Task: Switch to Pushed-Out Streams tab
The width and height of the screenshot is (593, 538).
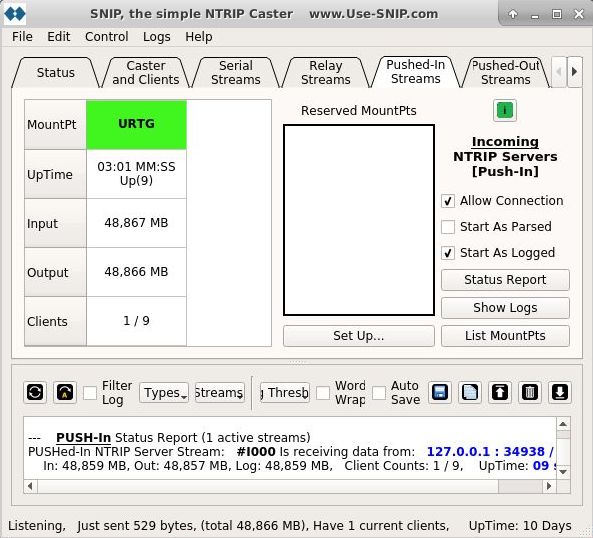Action: tap(506, 73)
